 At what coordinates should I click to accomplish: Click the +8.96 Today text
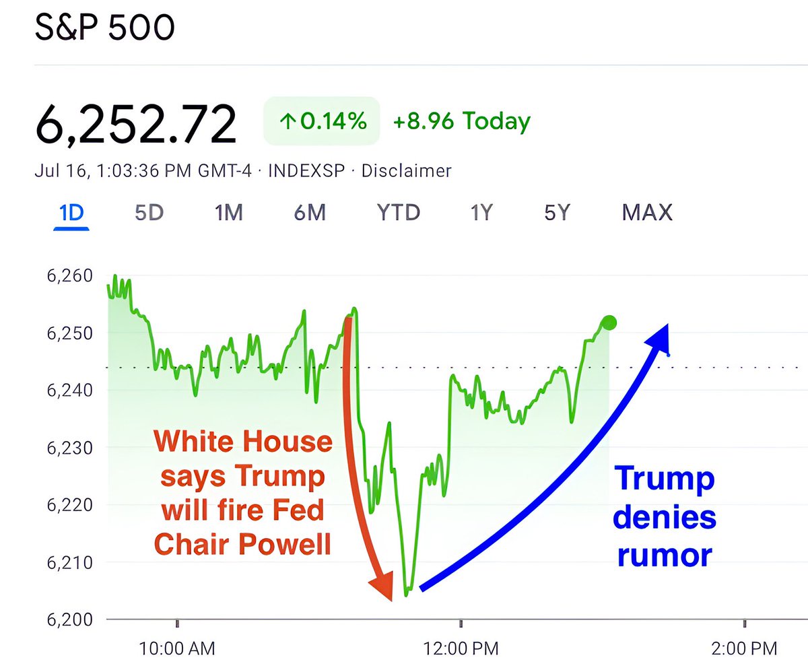(462, 121)
